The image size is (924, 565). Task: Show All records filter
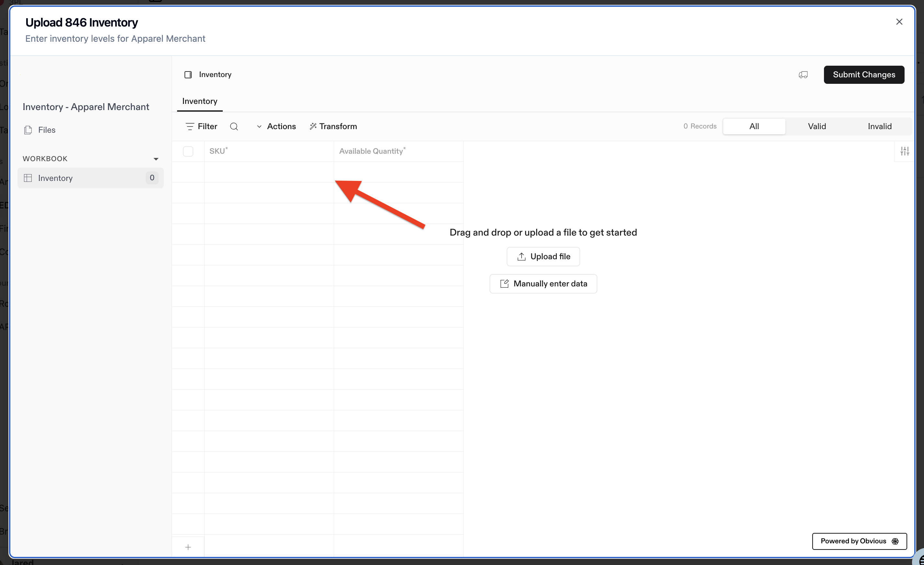(754, 126)
